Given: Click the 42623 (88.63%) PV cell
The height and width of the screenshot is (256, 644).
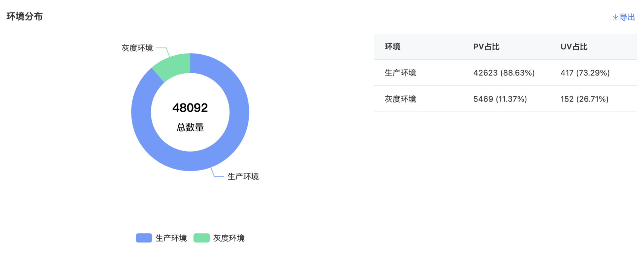Looking at the screenshot, I should pos(504,73).
